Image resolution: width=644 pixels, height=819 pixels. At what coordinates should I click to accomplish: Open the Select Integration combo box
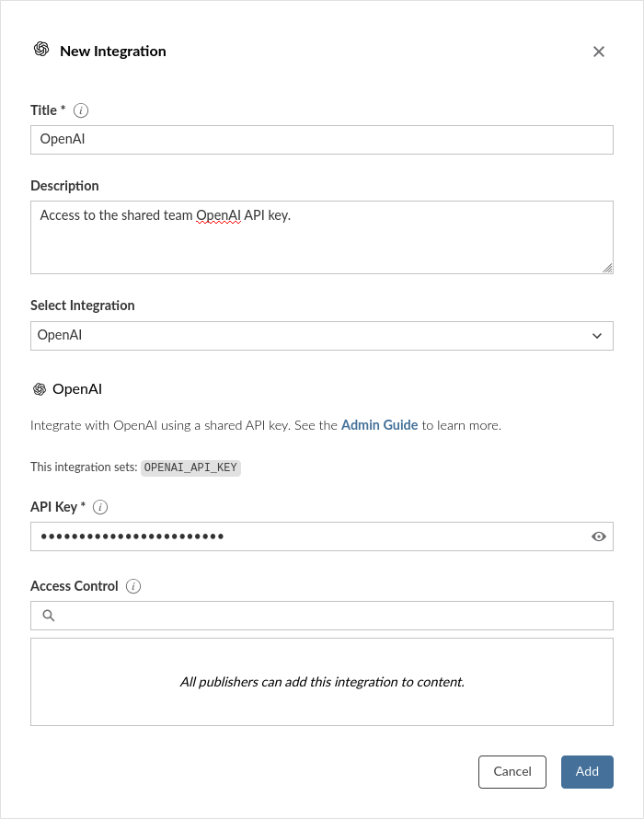(x=313, y=336)
